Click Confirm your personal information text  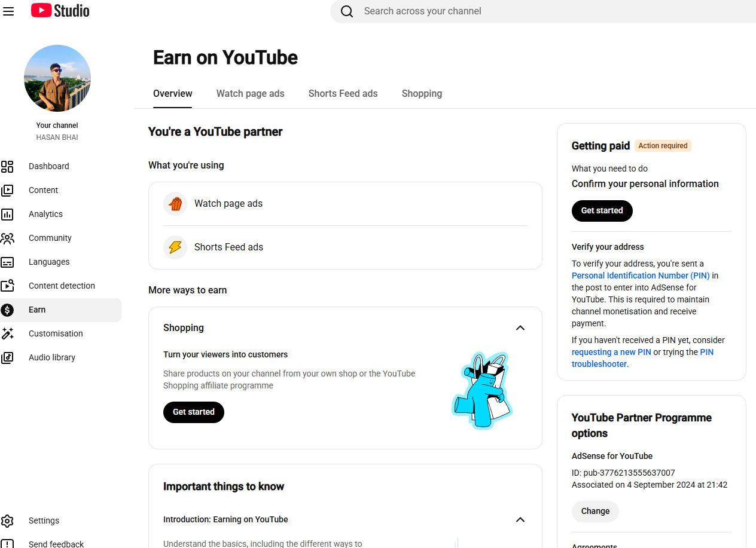click(645, 184)
